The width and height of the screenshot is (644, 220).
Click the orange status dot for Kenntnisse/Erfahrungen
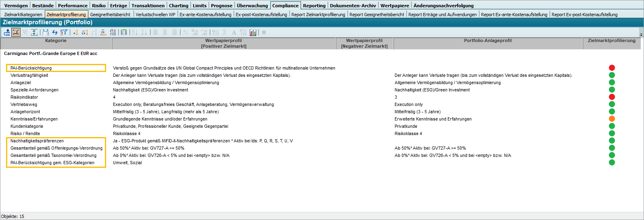click(612, 119)
